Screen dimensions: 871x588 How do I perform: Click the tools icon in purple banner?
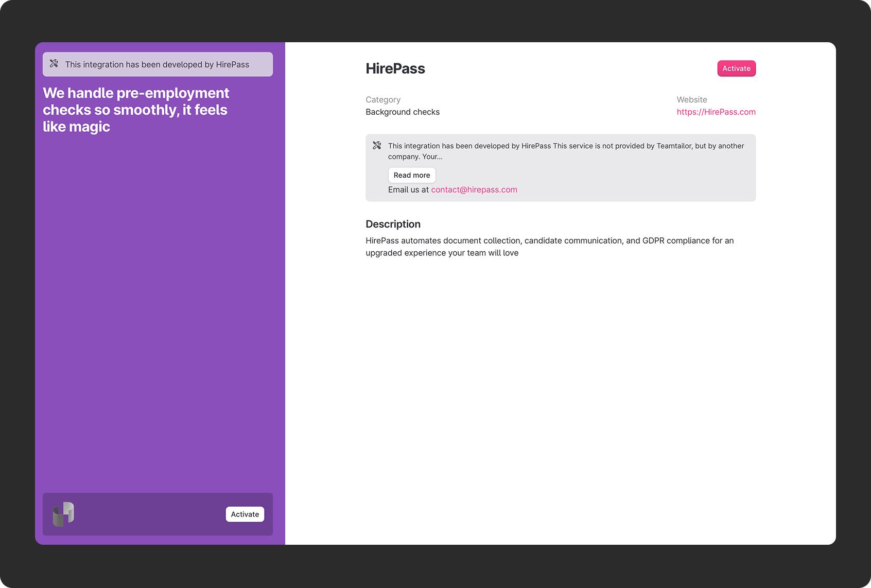click(54, 64)
